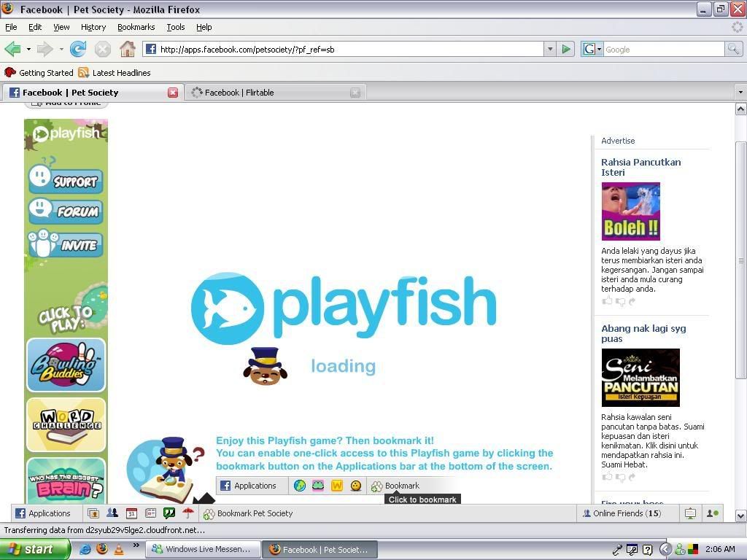Open the Bookmarks menu
The height and width of the screenshot is (560, 747).
click(x=136, y=27)
